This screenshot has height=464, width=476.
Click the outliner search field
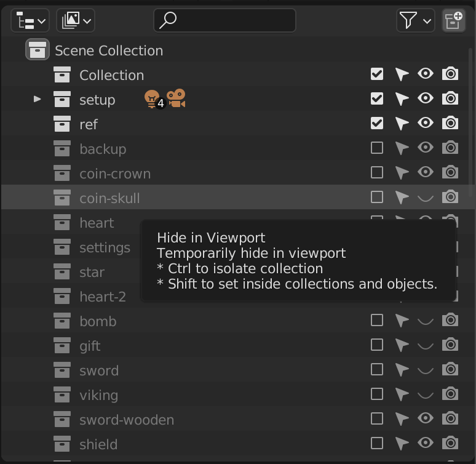click(x=224, y=20)
